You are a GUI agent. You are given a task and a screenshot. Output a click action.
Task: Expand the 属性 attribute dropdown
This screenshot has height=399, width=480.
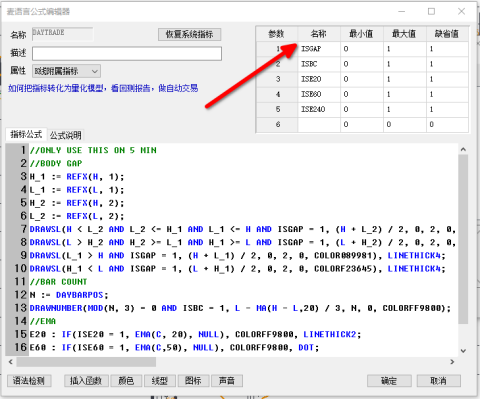(x=66, y=71)
